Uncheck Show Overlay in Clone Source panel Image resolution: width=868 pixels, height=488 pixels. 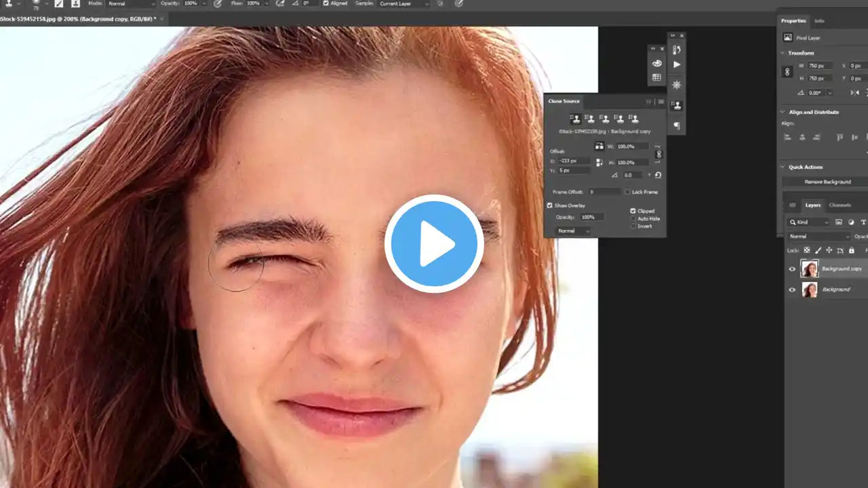click(549, 206)
